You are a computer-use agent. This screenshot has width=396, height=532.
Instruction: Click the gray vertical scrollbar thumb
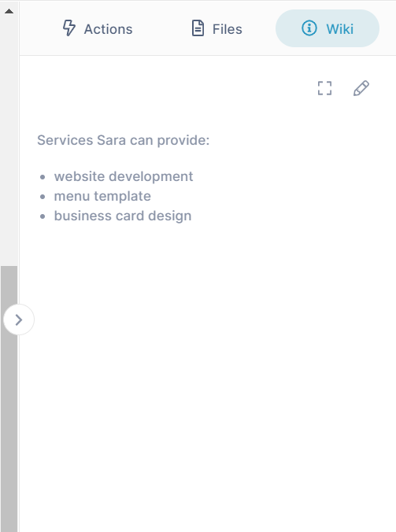tap(9, 399)
